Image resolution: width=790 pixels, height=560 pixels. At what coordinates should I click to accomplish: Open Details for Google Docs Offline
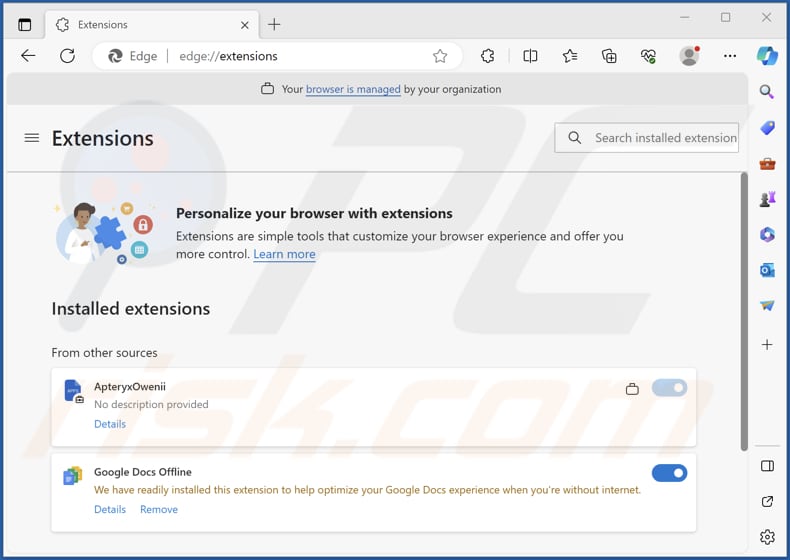pos(110,509)
